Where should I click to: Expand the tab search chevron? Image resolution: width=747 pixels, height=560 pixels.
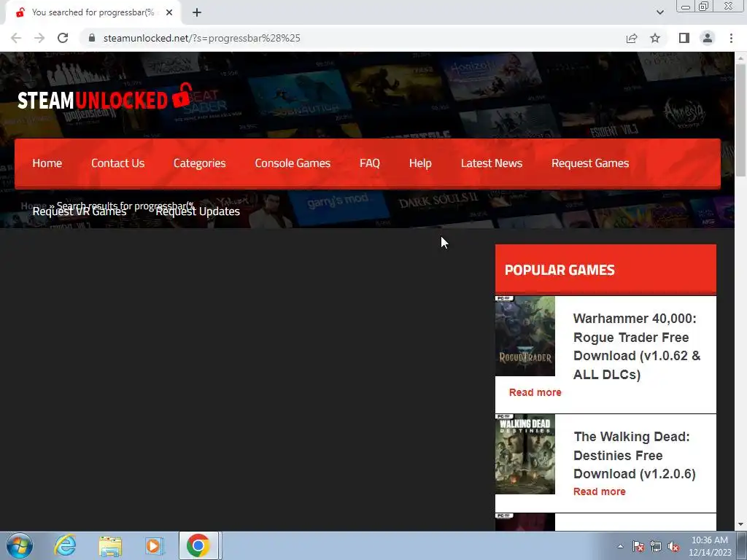[659, 12]
